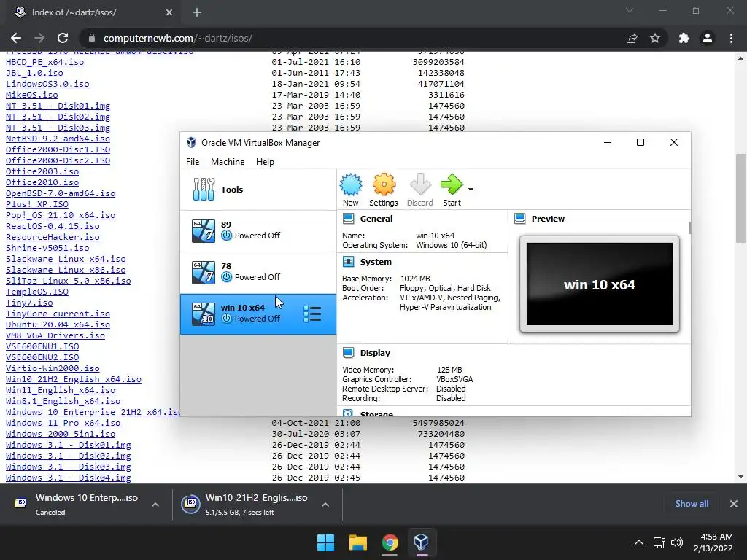Open a new Chrome tab
The width and height of the screenshot is (747, 560).
point(197,12)
